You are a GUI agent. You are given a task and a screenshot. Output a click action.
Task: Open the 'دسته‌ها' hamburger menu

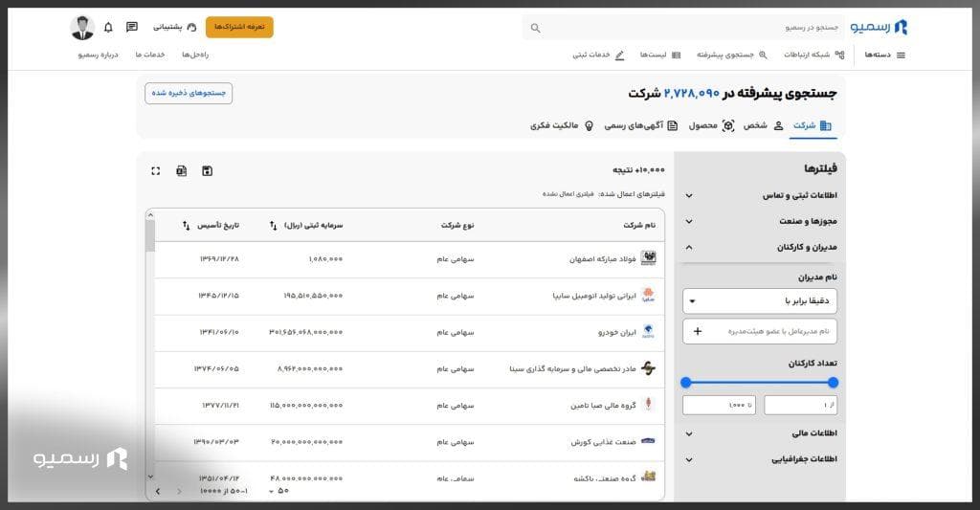tap(885, 55)
